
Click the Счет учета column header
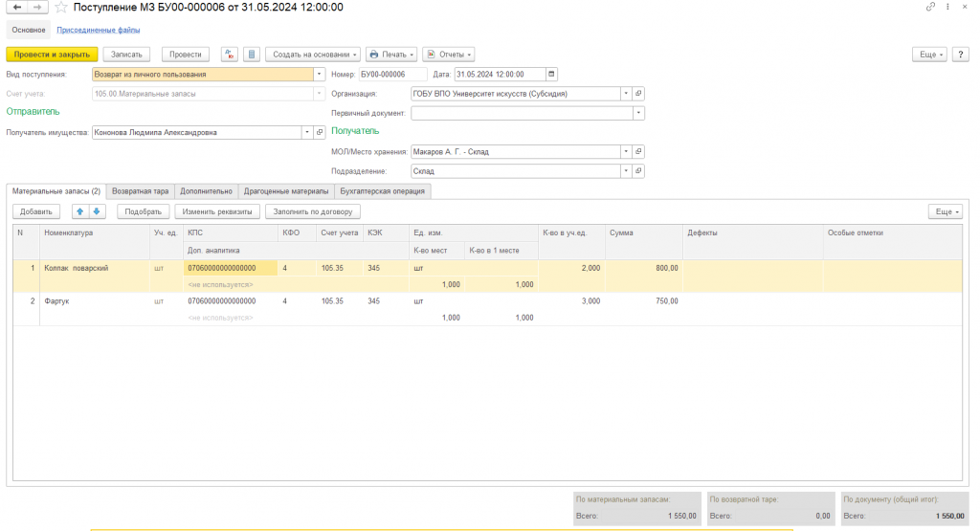[340, 232]
